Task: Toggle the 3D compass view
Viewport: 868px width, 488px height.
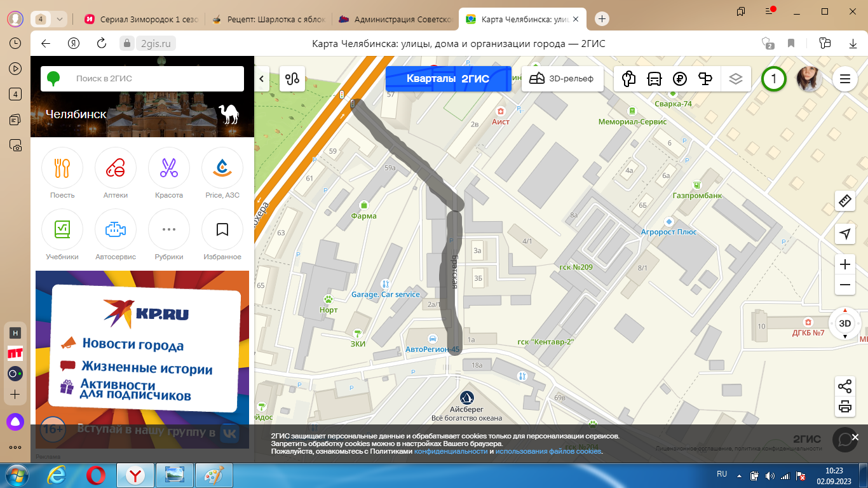Action: 845,323
